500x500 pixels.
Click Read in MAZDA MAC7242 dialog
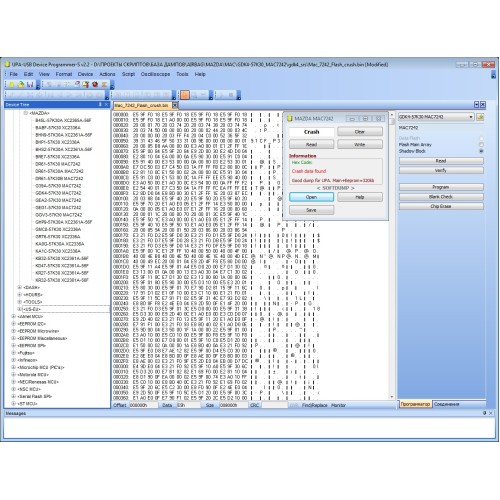(311, 144)
